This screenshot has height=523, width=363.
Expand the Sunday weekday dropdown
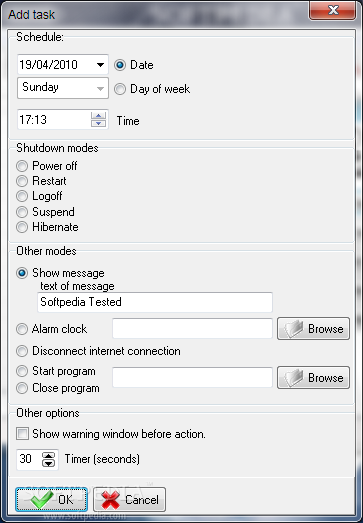click(100, 89)
